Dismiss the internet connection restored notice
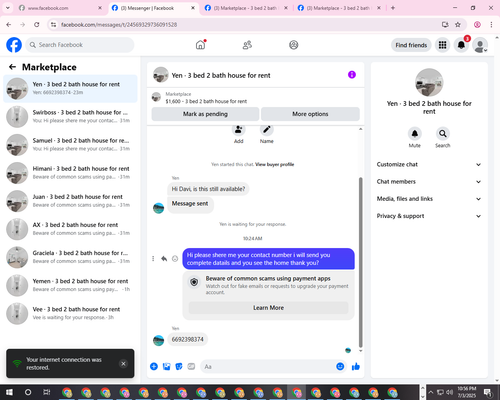The width and height of the screenshot is (500, 400). pos(123,363)
